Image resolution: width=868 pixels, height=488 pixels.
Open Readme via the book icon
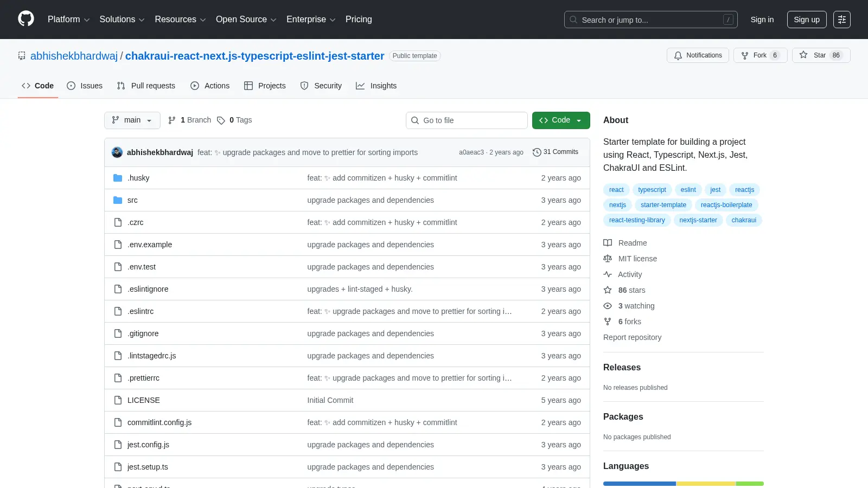[x=608, y=243]
